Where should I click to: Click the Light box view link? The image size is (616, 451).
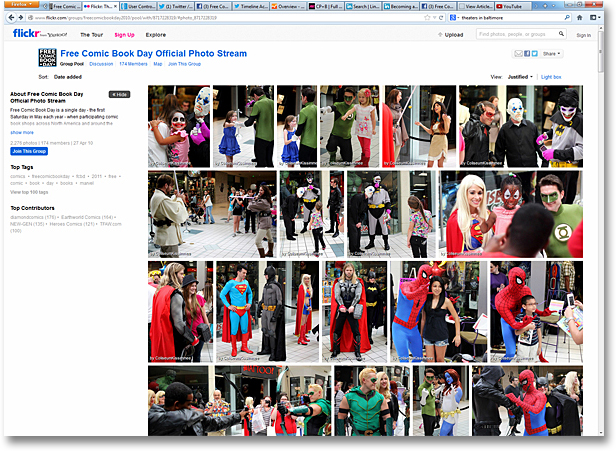pyautogui.click(x=551, y=77)
